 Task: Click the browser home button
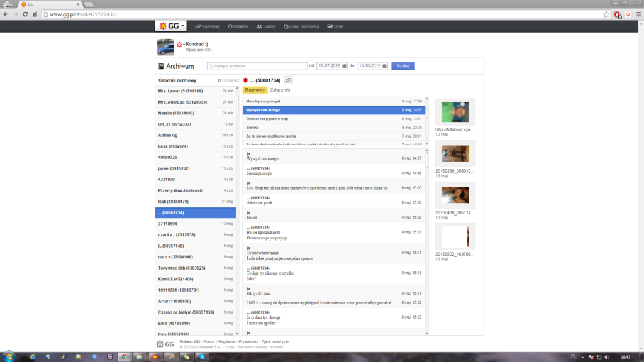(x=35, y=14)
